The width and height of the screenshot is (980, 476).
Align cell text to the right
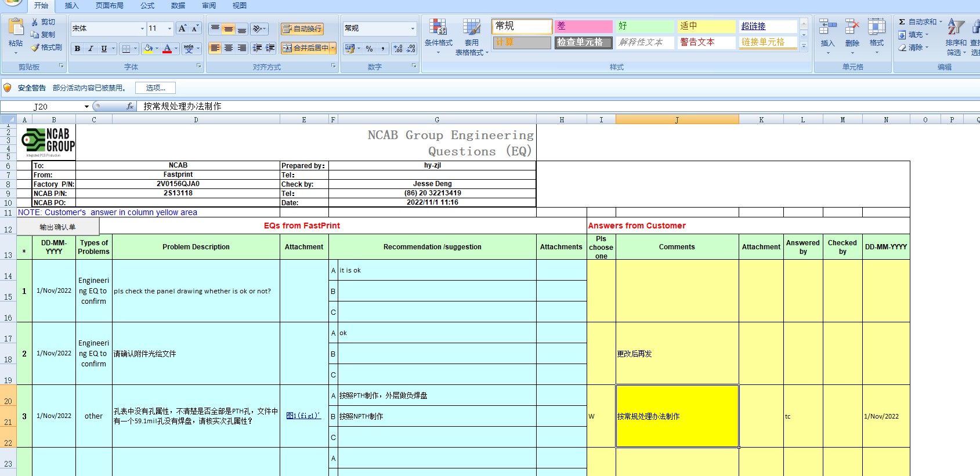coord(242,48)
